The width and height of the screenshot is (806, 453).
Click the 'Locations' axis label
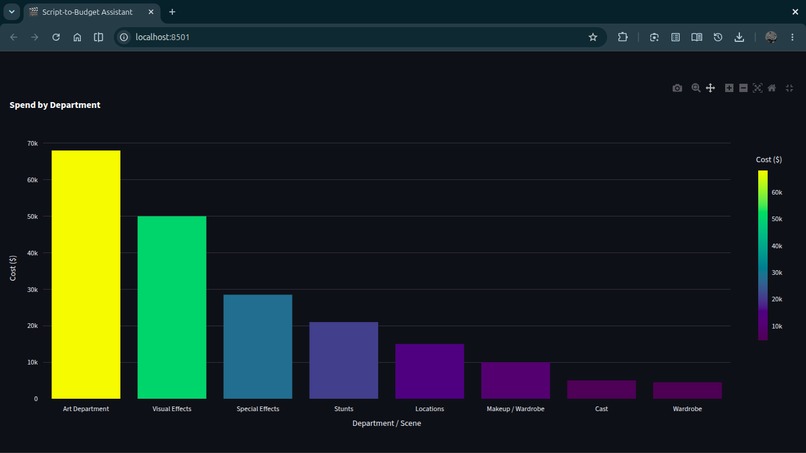coord(429,409)
